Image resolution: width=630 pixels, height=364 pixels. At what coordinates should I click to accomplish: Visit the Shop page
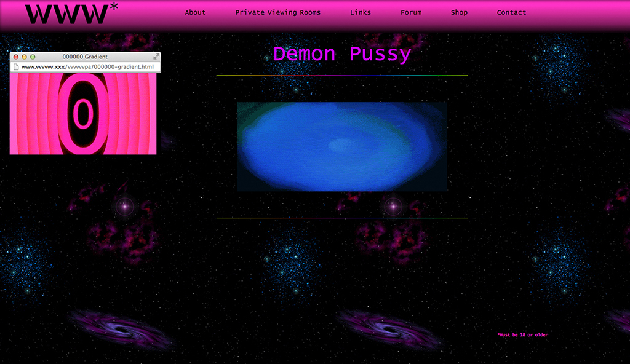pos(459,12)
